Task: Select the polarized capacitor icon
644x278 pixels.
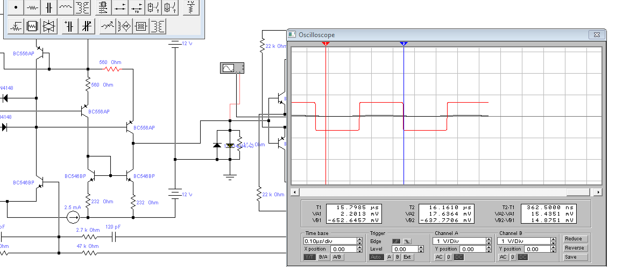Action: 70,26
